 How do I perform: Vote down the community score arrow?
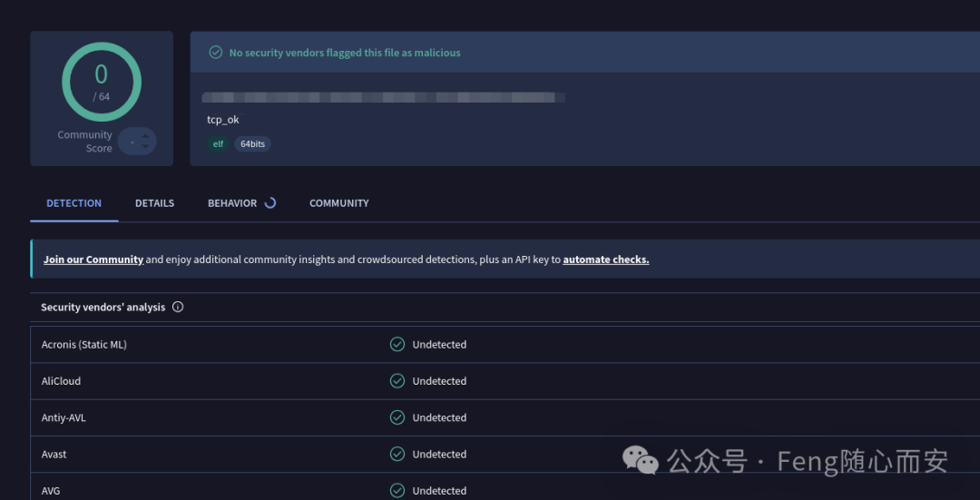[145, 146]
